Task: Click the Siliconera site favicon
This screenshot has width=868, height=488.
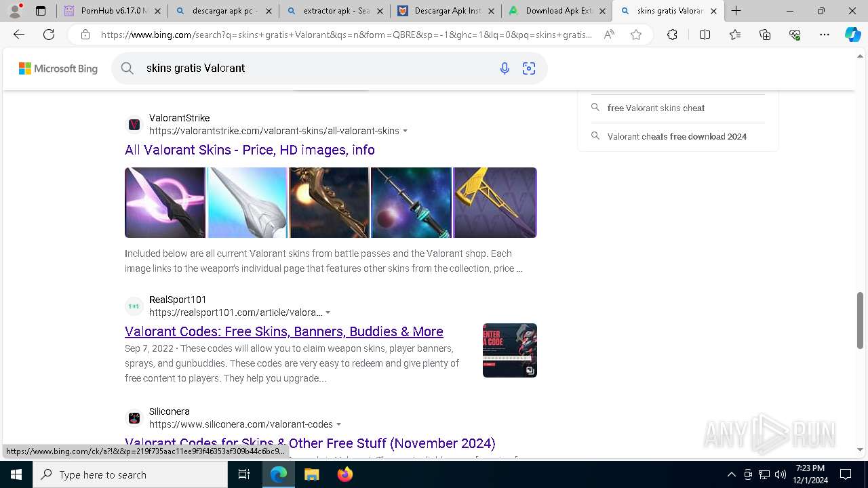Action: [x=134, y=418]
